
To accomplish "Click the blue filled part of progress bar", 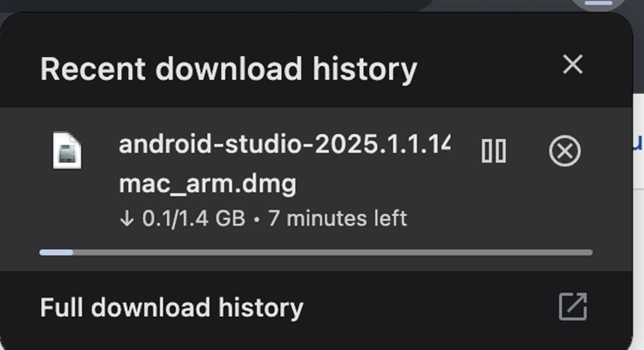I will (x=56, y=252).
